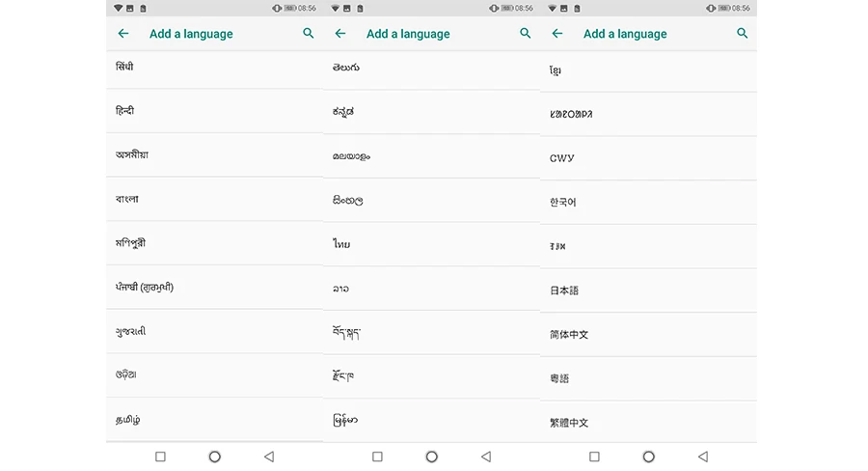Choose অসমীয়া (Assamese) language
The height and width of the screenshot is (471, 868).
click(215, 155)
